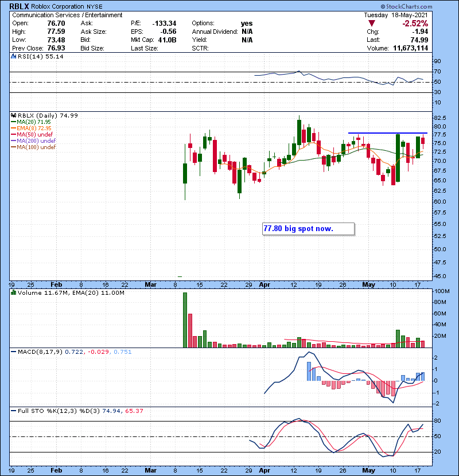Click the candlestick icon beside RBLX (Daily)
The height and width of the screenshot is (476, 459).
[x=12, y=115]
